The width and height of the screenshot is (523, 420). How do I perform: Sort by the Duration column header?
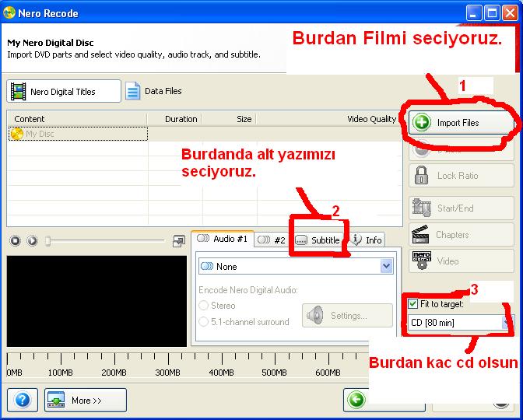pos(174,119)
